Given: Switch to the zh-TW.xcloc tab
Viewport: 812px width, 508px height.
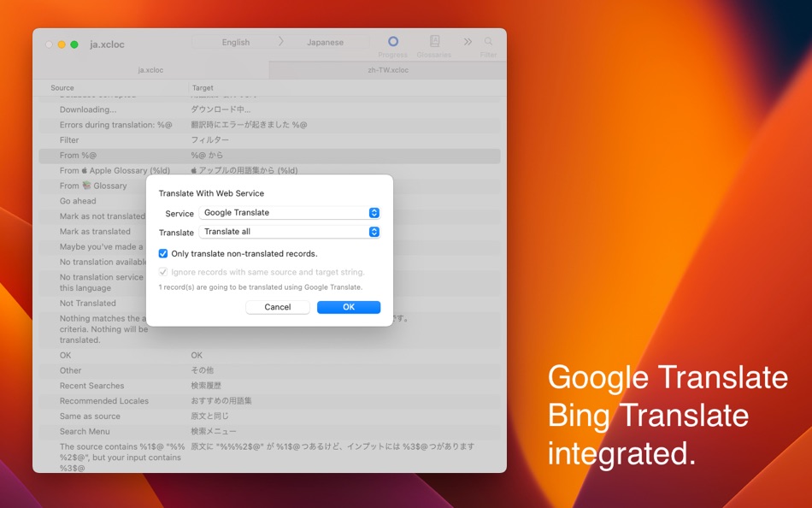Looking at the screenshot, I should click(x=388, y=70).
